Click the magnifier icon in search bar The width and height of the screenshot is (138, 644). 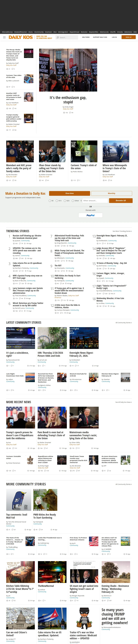[x=58, y=37]
